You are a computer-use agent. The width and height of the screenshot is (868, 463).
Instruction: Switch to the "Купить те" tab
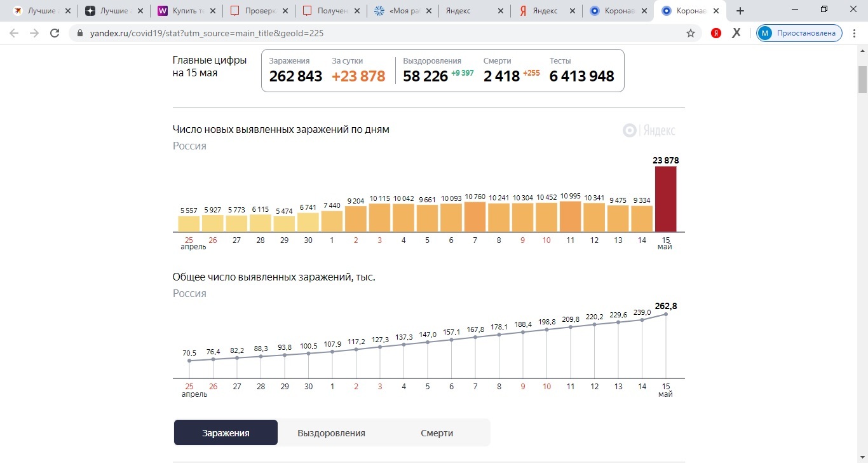(187, 11)
